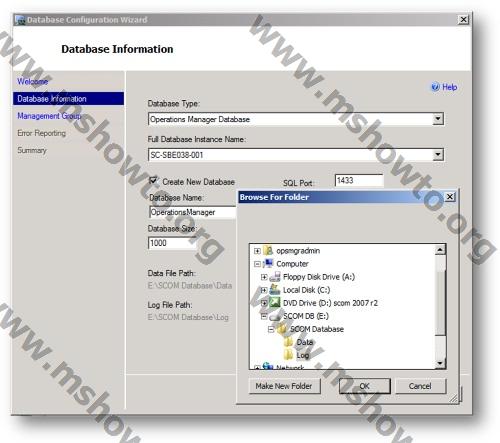Click OK in Browse For Folder
The height and width of the screenshot is (443, 500).
(365, 386)
